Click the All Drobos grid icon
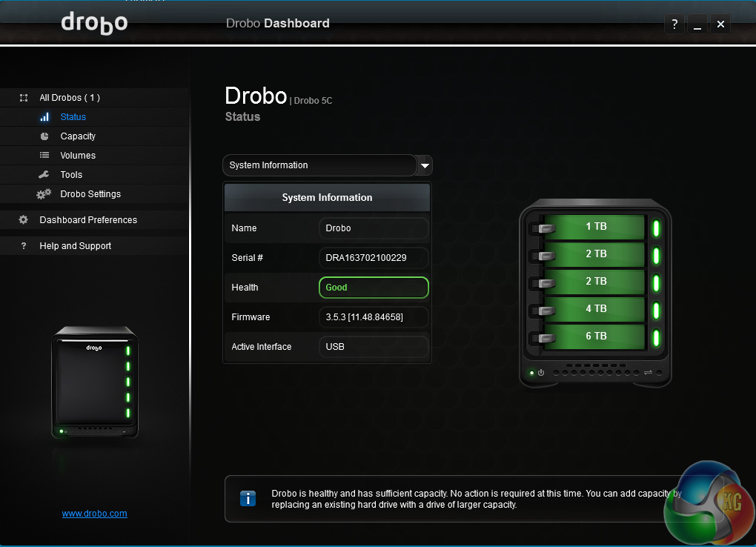 pyautogui.click(x=24, y=98)
